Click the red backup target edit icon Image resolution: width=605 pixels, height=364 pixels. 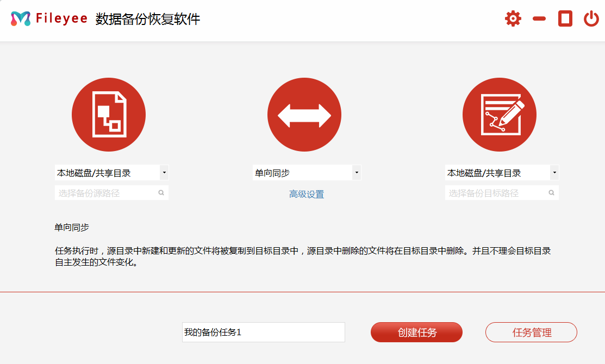[499, 114]
